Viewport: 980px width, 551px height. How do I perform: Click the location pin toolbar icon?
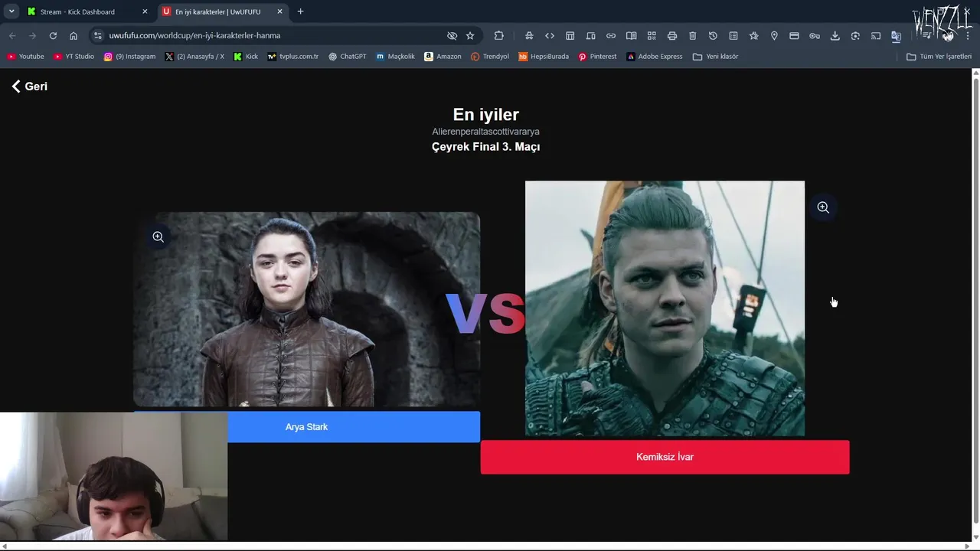tap(774, 35)
